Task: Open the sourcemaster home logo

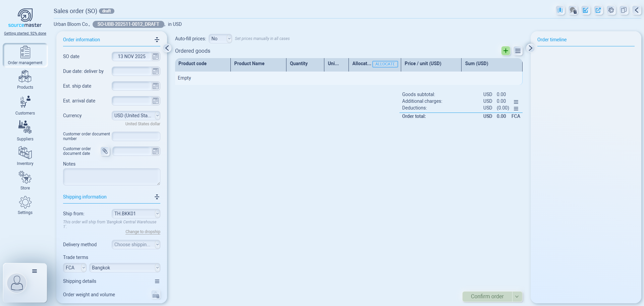Action: (25, 18)
